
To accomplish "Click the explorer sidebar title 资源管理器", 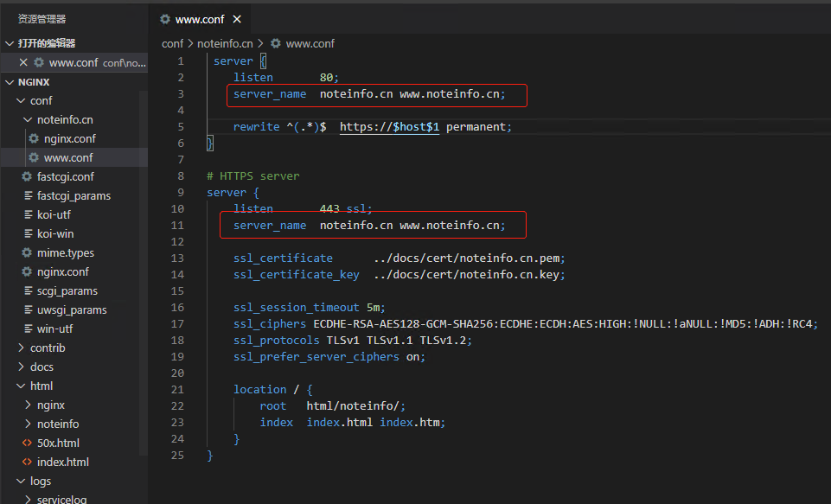I will point(42,19).
